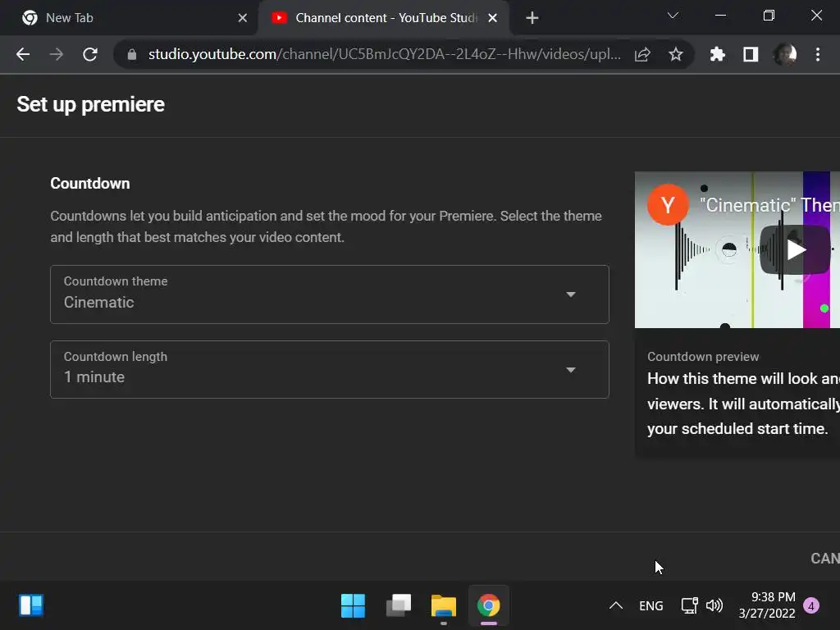This screenshot has height=630, width=840.
Task: Click the Cancel button in premiere dialog
Action: pyautogui.click(x=825, y=558)
